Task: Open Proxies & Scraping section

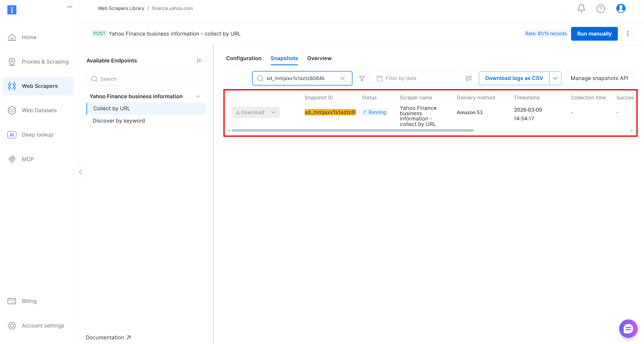Action: [x=45, y=61]
